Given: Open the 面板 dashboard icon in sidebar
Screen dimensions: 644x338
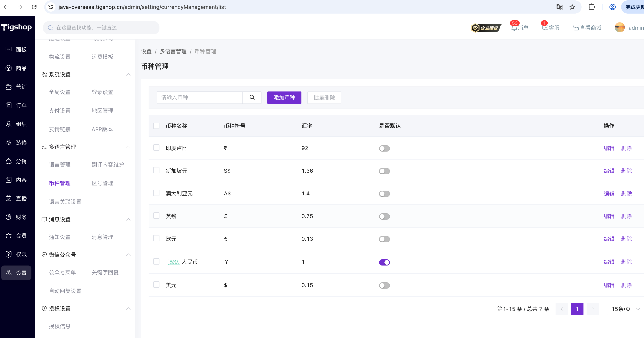Looking at the screenshot, I should (9, 49).
